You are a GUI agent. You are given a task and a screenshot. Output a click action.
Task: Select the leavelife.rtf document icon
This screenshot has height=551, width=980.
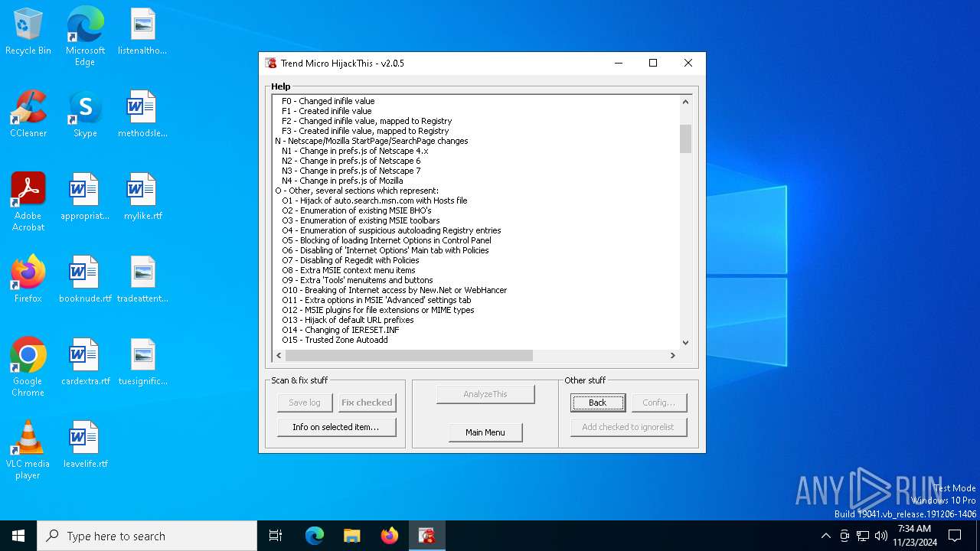tap(85, 445)
